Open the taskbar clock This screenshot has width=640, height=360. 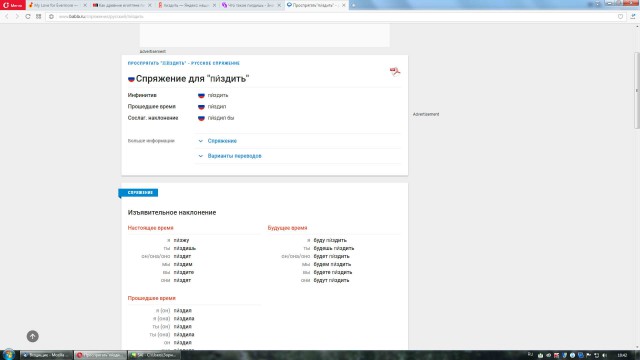622,356
